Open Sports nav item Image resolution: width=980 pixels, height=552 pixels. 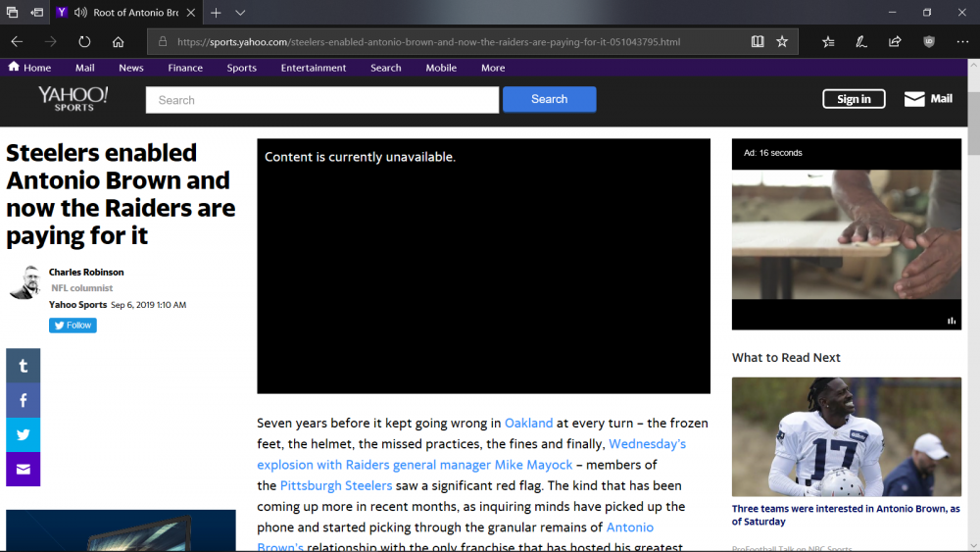pyautogui.click(x=242, y=68)
